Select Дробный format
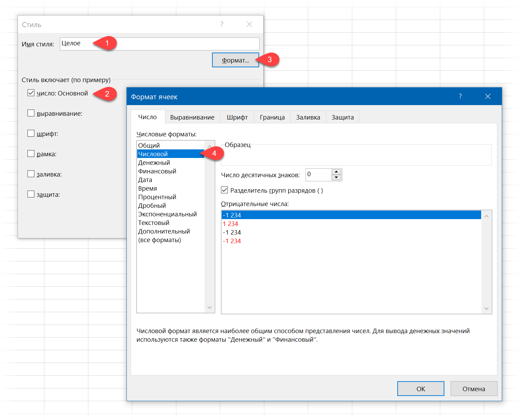520x420 pixels. pyautogui.click(x=171, y=205)
